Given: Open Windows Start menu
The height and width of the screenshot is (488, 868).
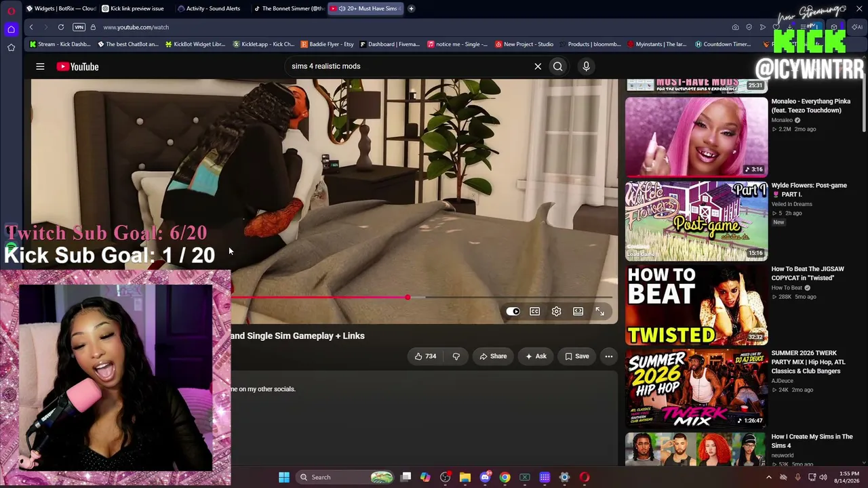Looking at the screenshot, I should pyautogui.click(x=284, y=477).
